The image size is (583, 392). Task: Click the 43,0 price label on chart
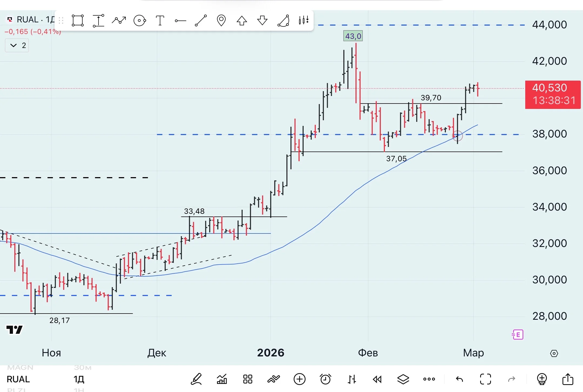click(353, 36)
